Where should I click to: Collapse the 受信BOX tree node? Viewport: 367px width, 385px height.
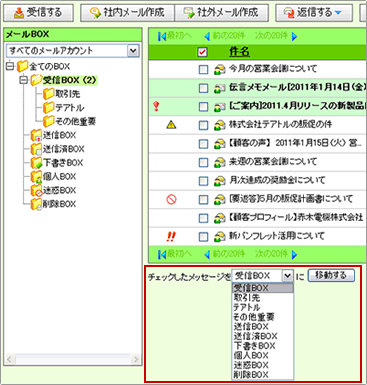(x=23, y=80)
